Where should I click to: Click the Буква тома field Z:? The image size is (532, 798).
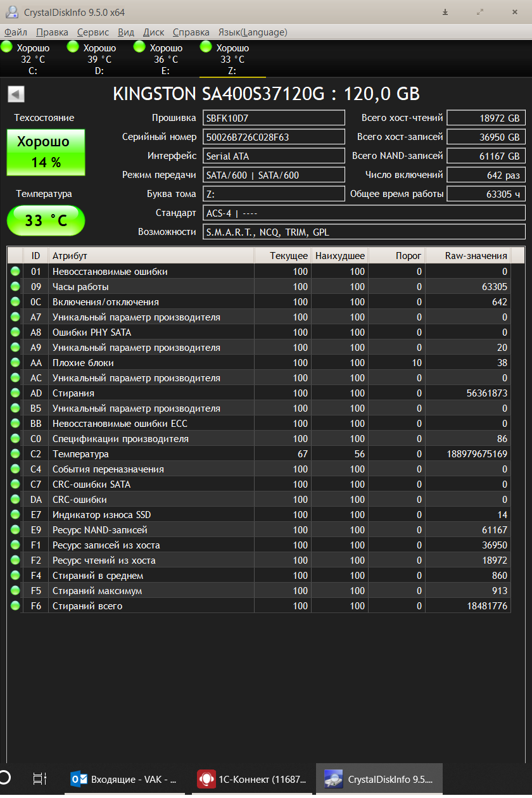coord(274,194)
